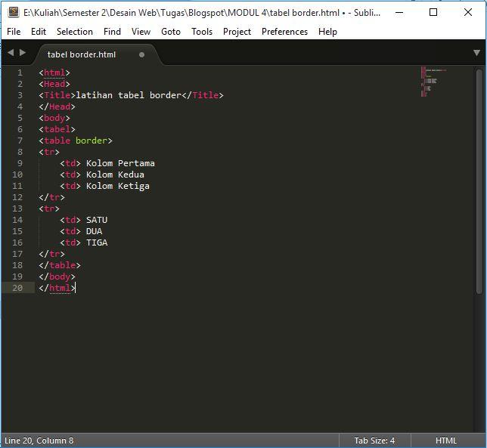The height and width of the screenshot is (448, 487).
Task: Click the minimap code preview
Action: coord(433,82)
